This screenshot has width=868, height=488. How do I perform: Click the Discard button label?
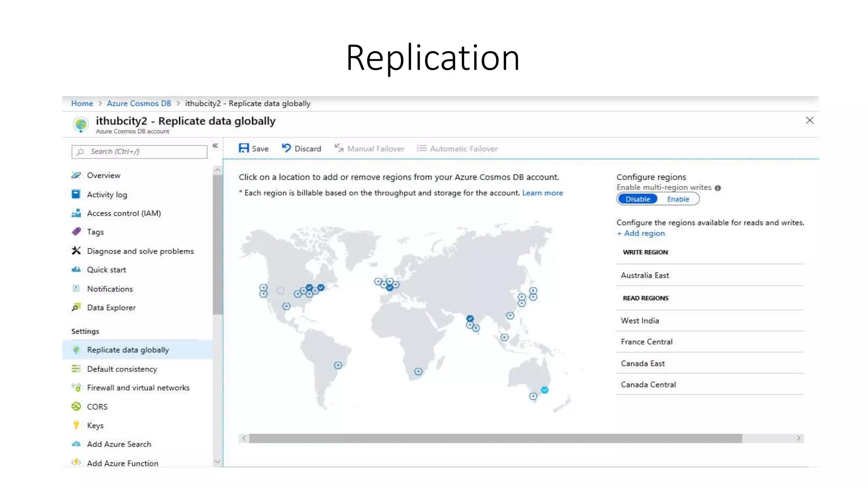pyautogui.click(x=308, y=149)
